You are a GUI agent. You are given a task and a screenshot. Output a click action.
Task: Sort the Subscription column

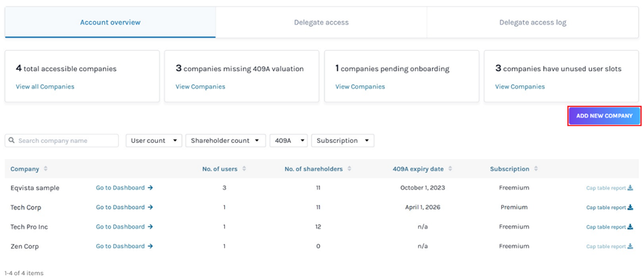point(537,169)
